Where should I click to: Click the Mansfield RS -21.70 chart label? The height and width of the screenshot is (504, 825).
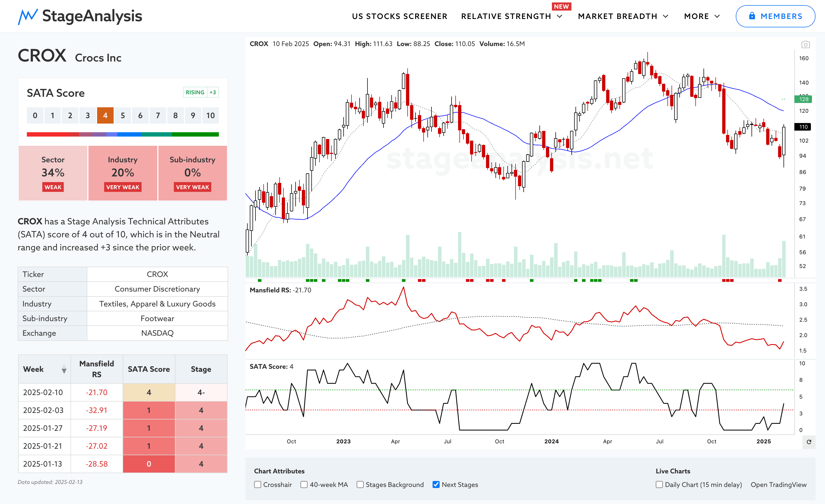(x=280, y=290)
